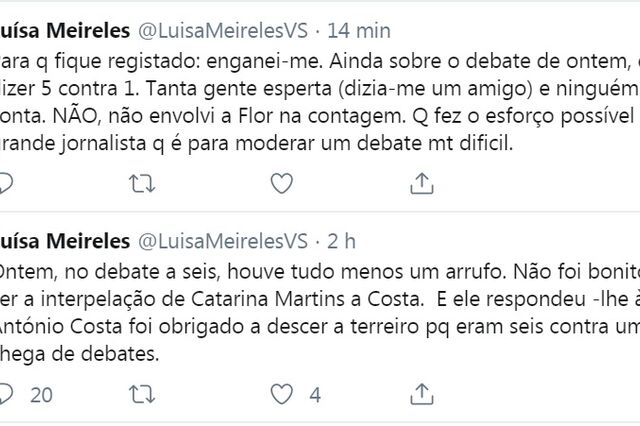The width and height of the screenshot is (640, 426).
Task: Open @LuisaMeirelesVS handle in second tweet
Action: pyautogui.click(x=223, y=241)
